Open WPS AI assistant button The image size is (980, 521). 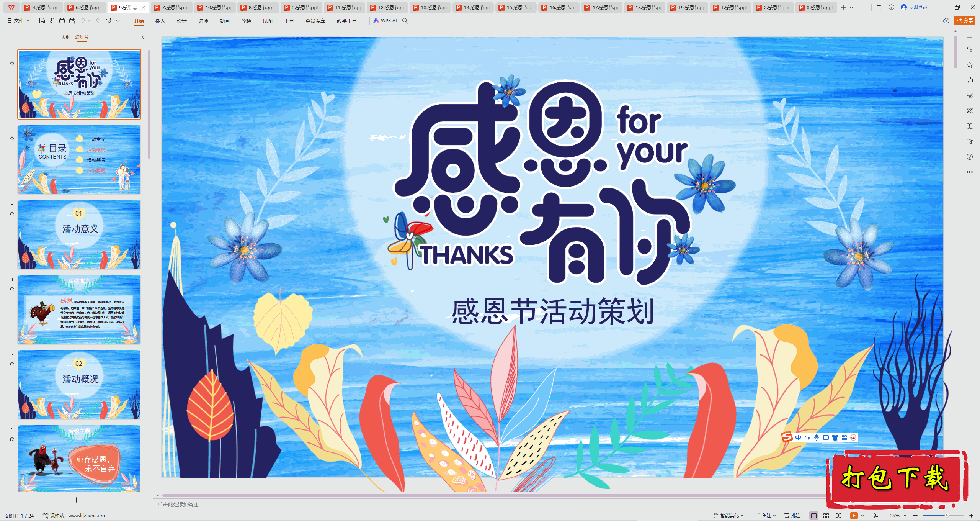pos(385,21)
